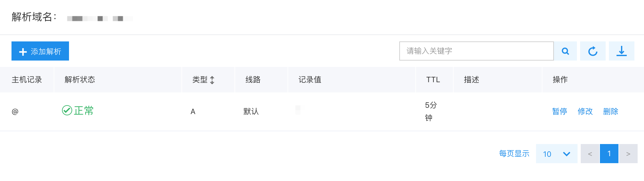Click the 修改 link
644x181 pixels.
(x=585, y=111)
